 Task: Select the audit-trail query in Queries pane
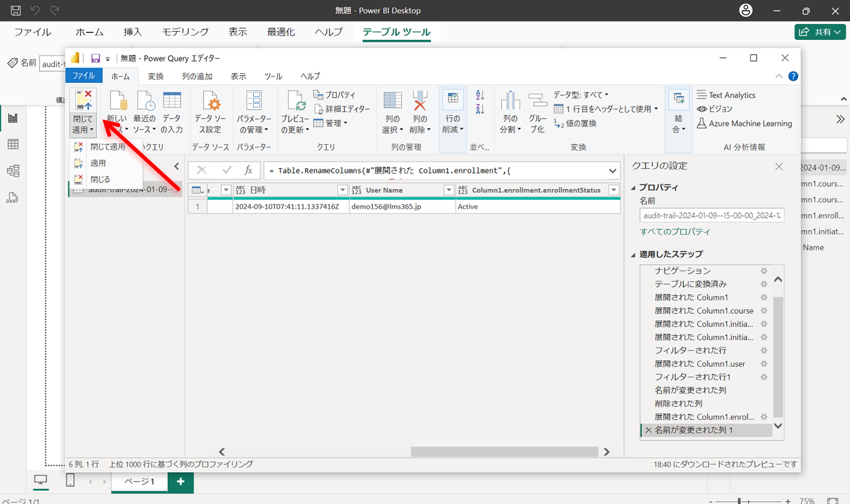[125, 190]
